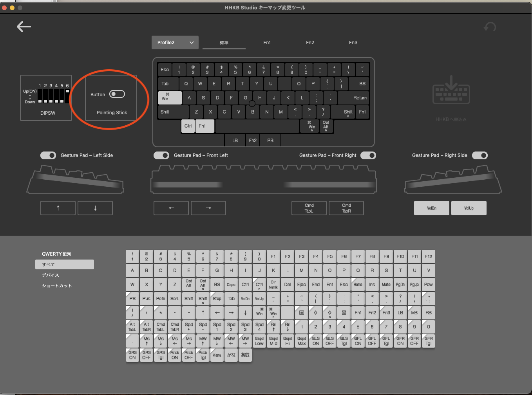Screen dimensions: 532x395
Task: Toggle Gesture Pad – Front Right switch
Action: [368, 155]
